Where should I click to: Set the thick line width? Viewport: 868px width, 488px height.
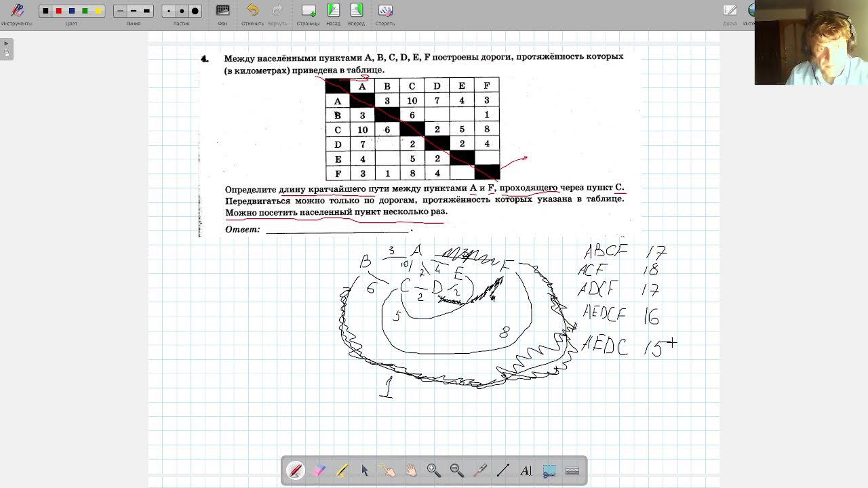tap(146, 11)
